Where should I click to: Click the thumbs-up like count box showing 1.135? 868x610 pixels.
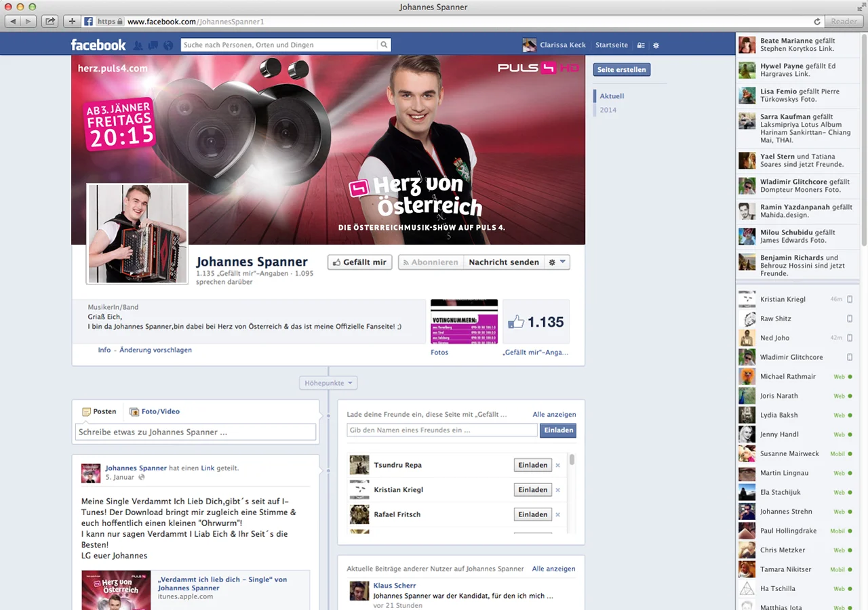536,322
